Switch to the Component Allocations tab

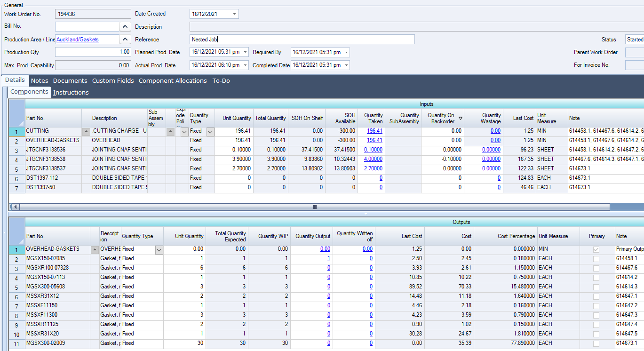click(x=173, y=81)
